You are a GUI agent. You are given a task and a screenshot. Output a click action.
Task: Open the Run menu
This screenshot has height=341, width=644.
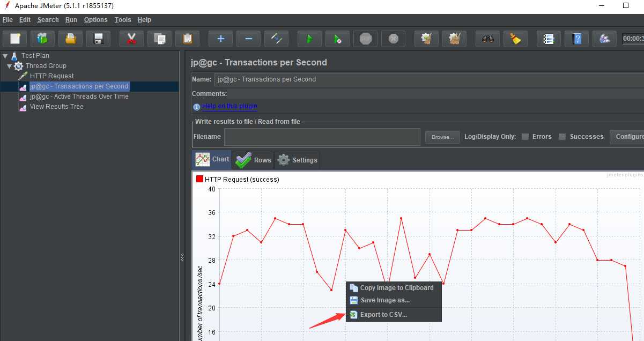(71, 20)
